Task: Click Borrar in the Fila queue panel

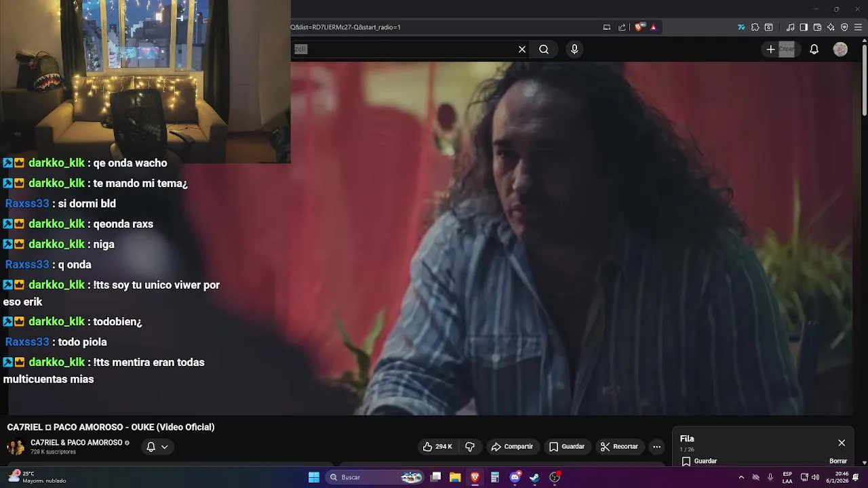Action: [838, 461]
